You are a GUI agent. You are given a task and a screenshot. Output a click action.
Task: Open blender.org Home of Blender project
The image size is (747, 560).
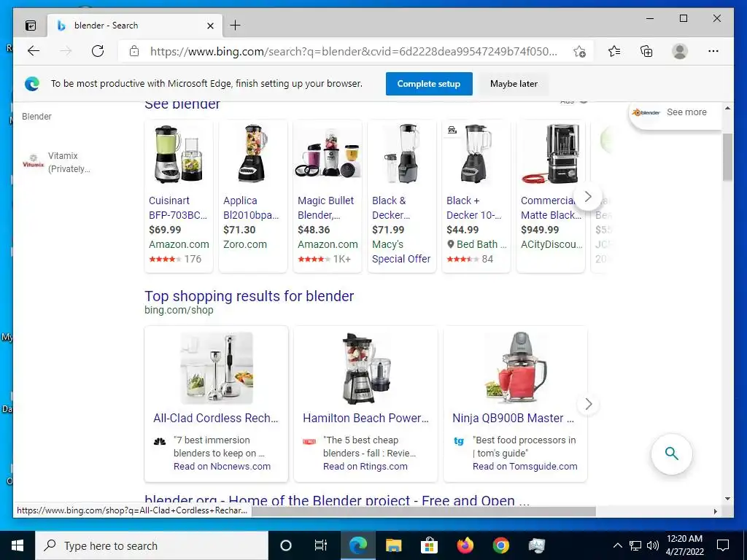pos(337,500)
